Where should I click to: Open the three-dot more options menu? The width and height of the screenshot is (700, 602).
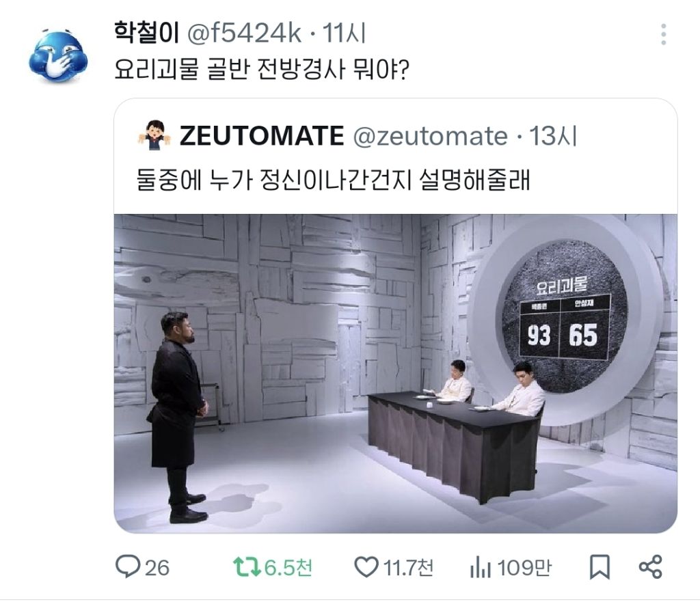(663, 34)
